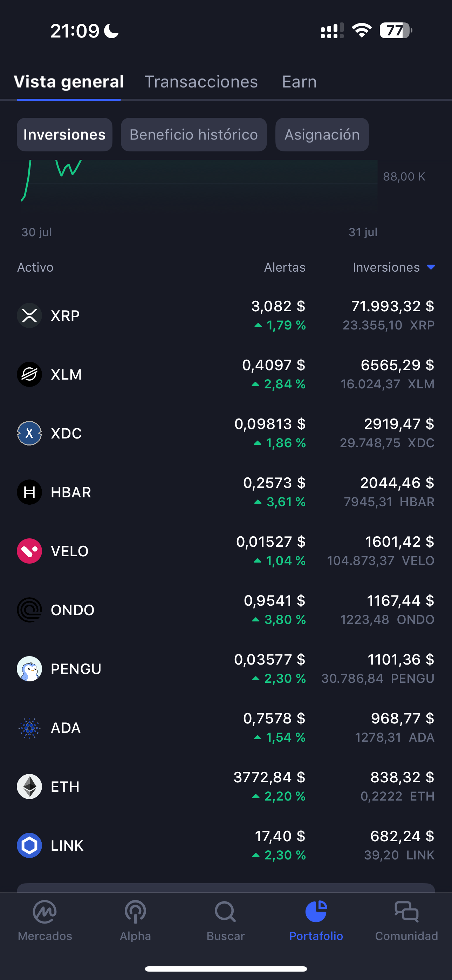Switch chart to Asignación

click(x=322, y=135)
